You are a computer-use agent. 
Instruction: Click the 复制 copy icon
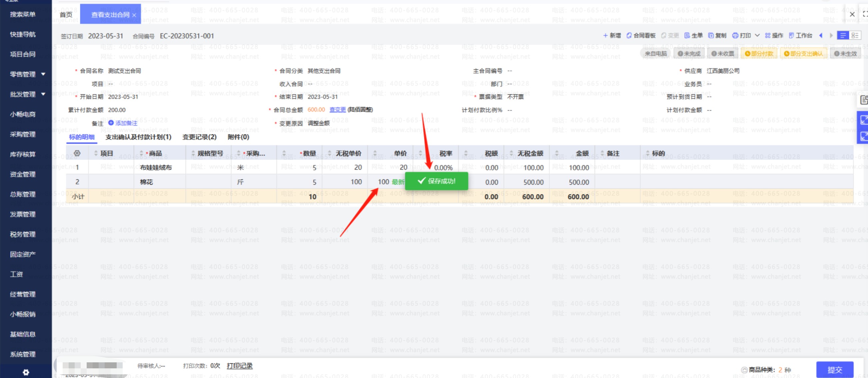717,35
